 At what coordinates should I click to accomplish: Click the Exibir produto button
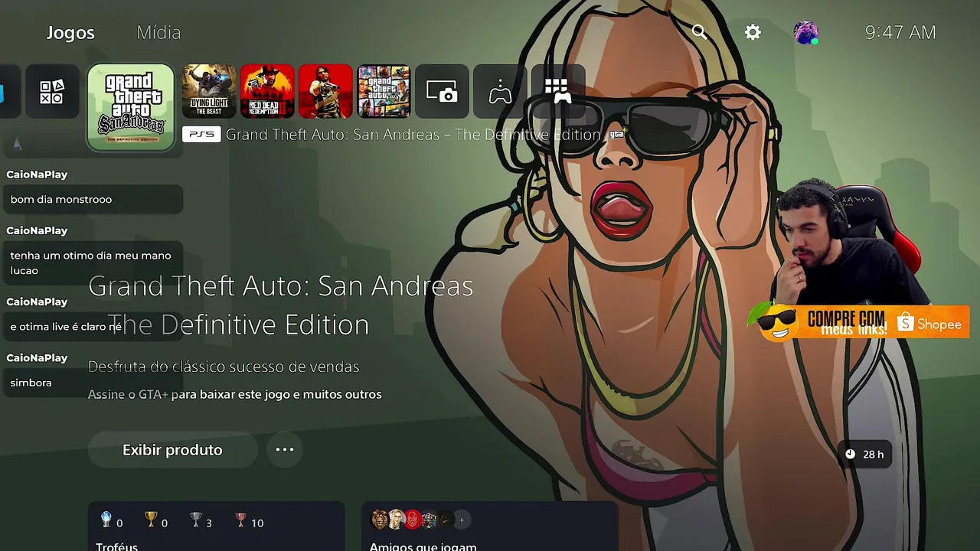click(x=172, y=450)
